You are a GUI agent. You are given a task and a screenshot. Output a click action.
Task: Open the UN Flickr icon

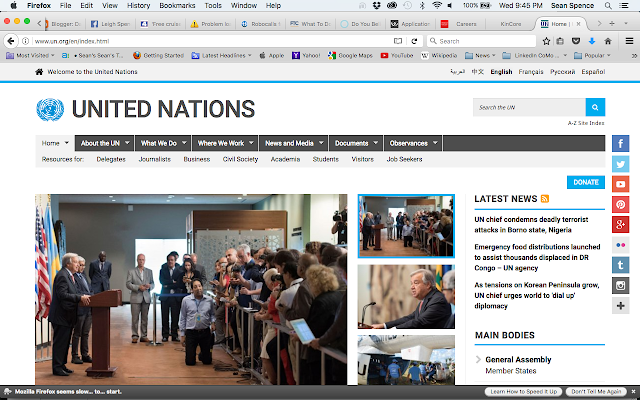click(x=620, y=245)
